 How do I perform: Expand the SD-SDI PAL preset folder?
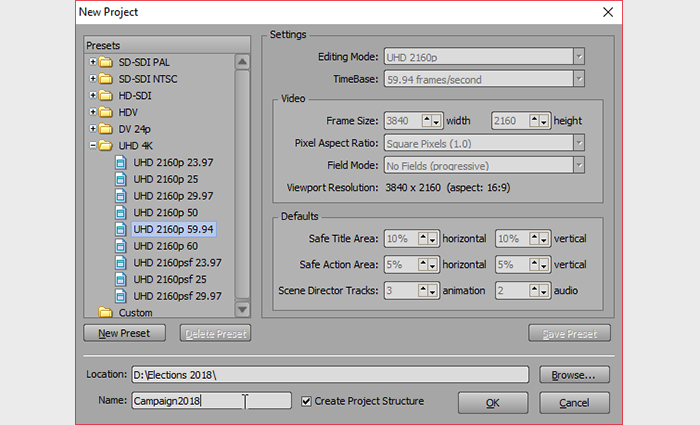coord(93,61)
